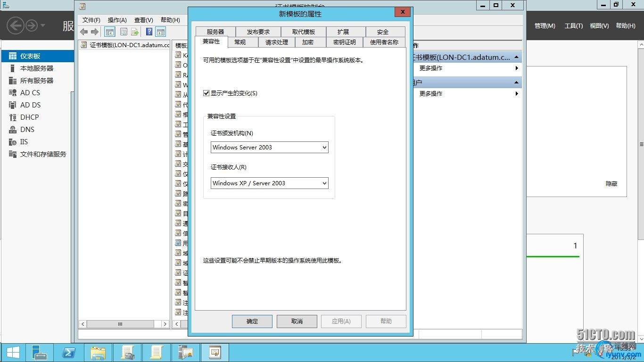Click the Forward arrow in the certificate template console toolbar
This screenshot has height=362, width=644.
click(x=94, y=32)
